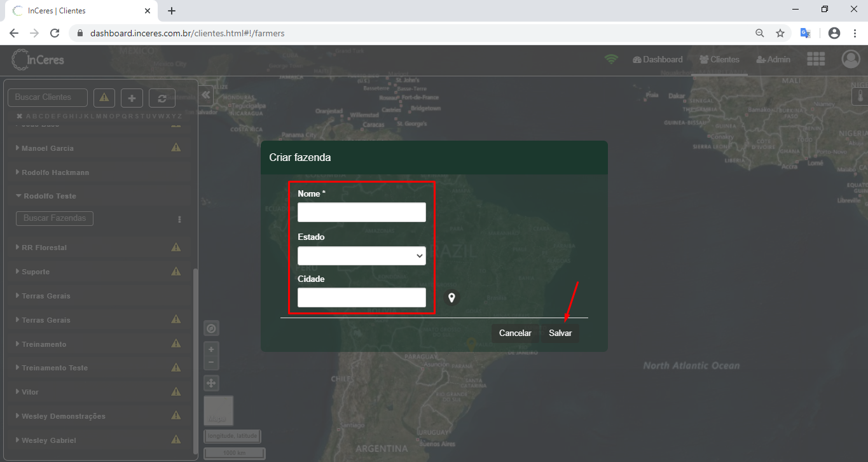The image size is (868, 462).
Task: Click the Nome input field
Action: 362,212
